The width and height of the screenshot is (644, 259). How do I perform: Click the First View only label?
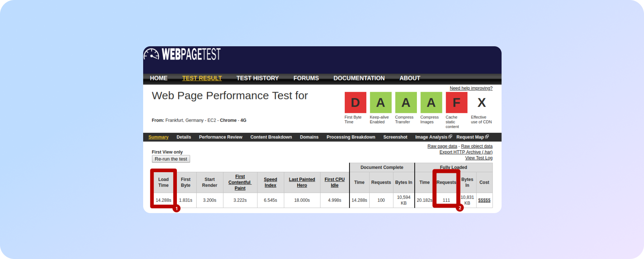point(167,152)
